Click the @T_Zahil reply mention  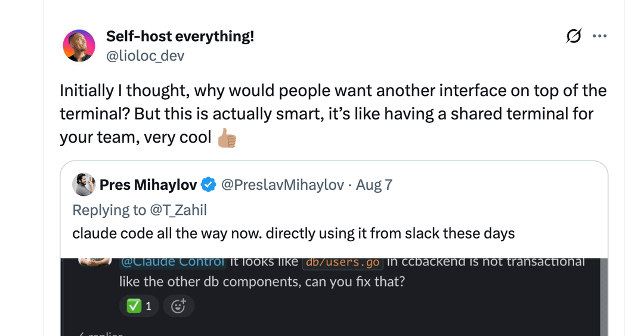click(x=178, y=209)
